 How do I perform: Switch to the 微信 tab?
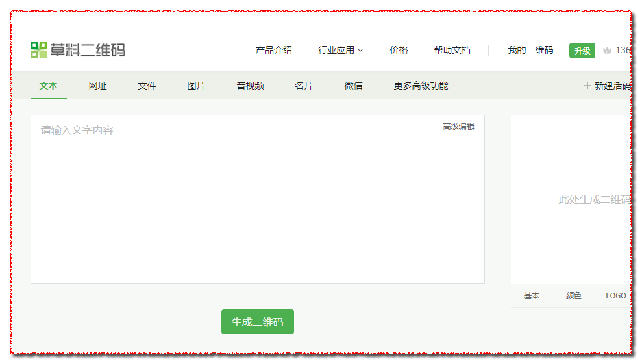click(353, 86)
